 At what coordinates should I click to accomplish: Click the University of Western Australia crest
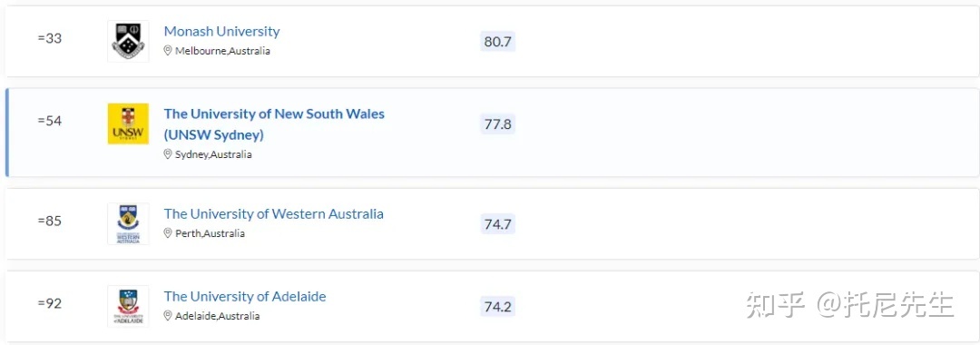(x=128, y=223)
